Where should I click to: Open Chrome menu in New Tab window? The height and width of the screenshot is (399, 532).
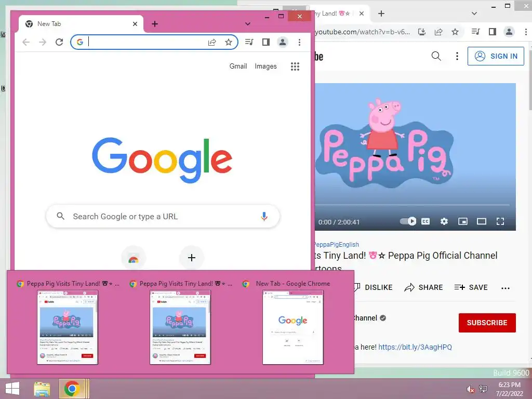click(299, 42)
